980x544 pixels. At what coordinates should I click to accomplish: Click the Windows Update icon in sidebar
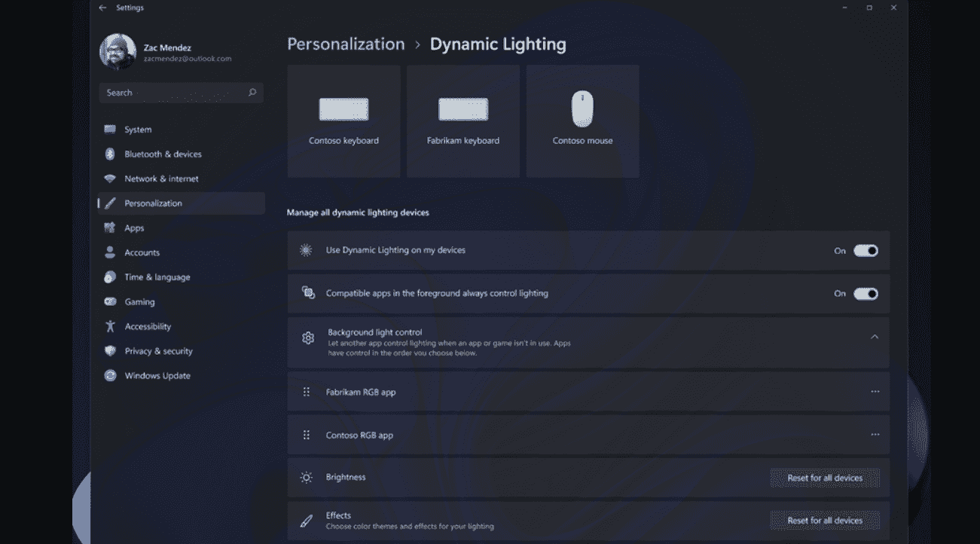(110, 375)
